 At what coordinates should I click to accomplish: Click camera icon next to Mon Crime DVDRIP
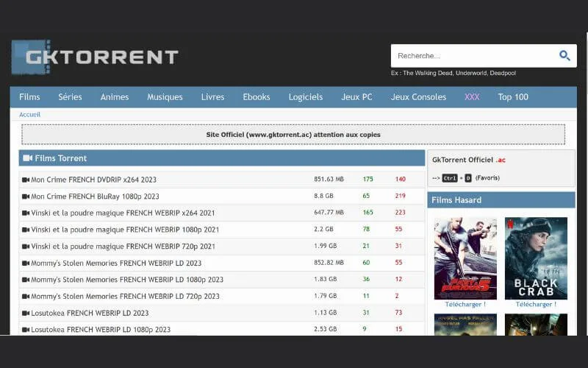[26, 180]
